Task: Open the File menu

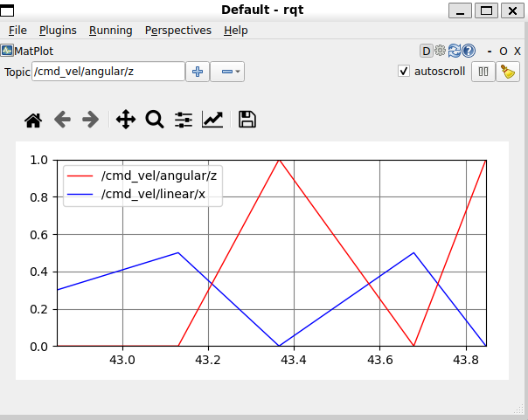Action: pyautogui.click(x=17, y=31)
